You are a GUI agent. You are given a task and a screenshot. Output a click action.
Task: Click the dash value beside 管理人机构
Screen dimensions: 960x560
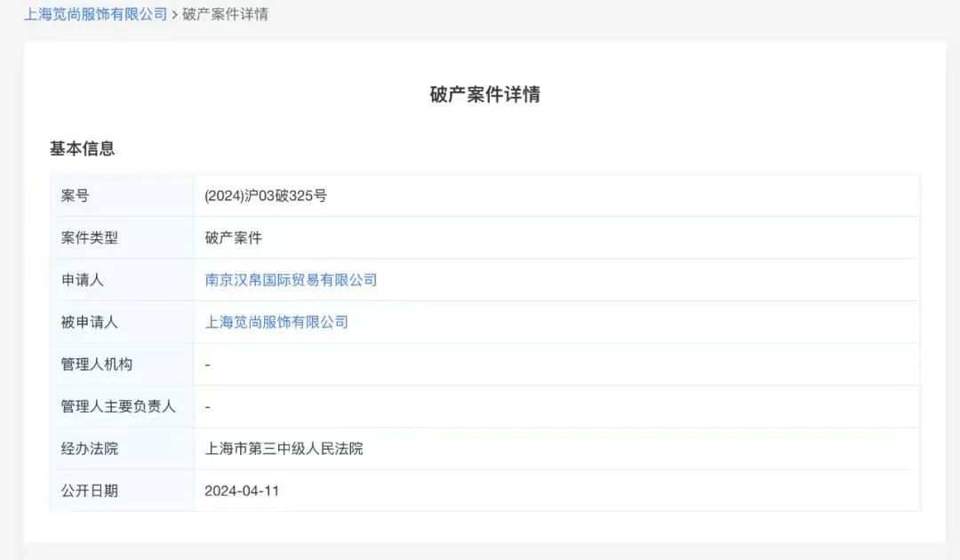(207, 364)
